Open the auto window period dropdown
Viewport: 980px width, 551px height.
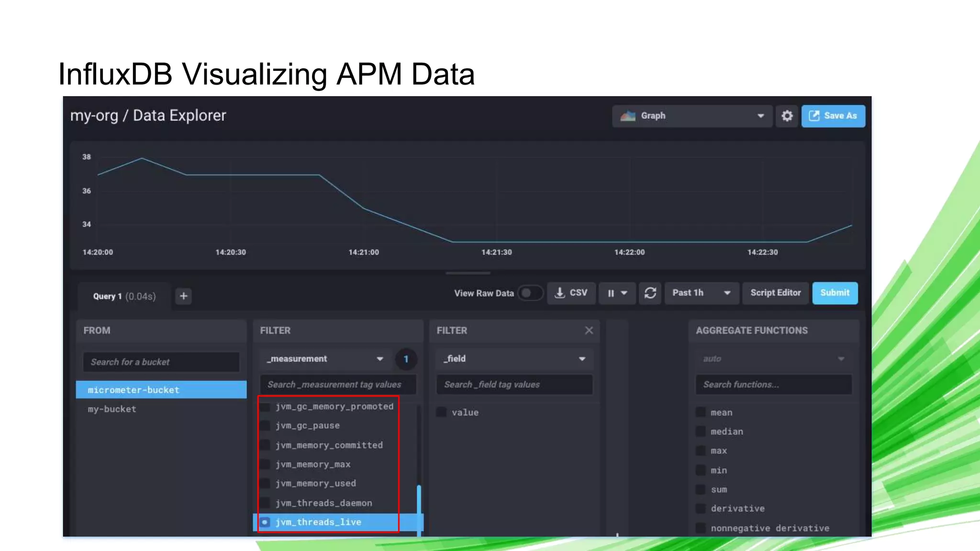pyautogui.click(x=773, y=359)
